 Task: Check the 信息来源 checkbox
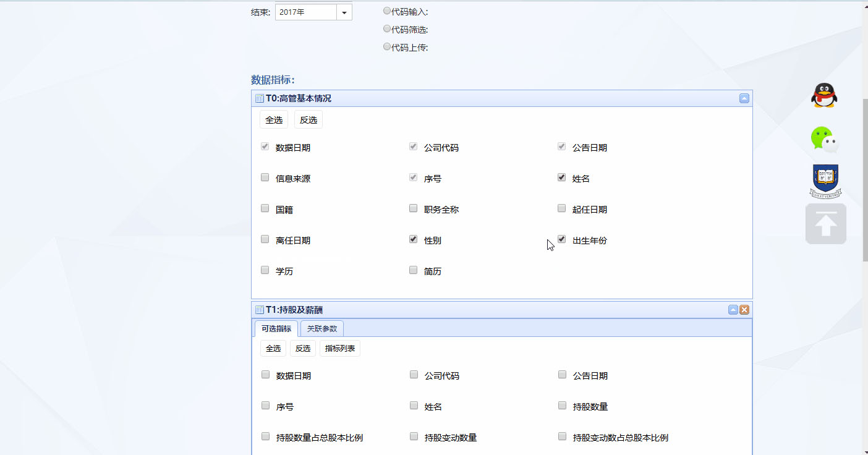265,177
